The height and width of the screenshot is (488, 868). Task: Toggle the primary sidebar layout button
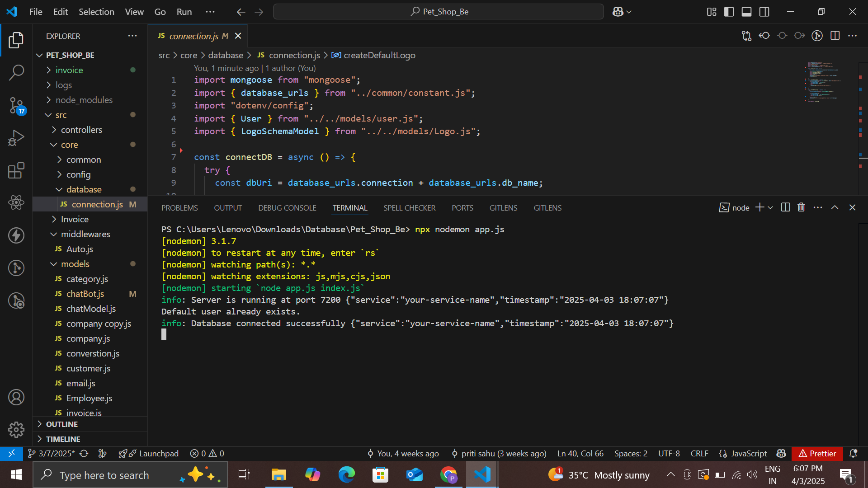pyautogui.click(x=729, y=12)
